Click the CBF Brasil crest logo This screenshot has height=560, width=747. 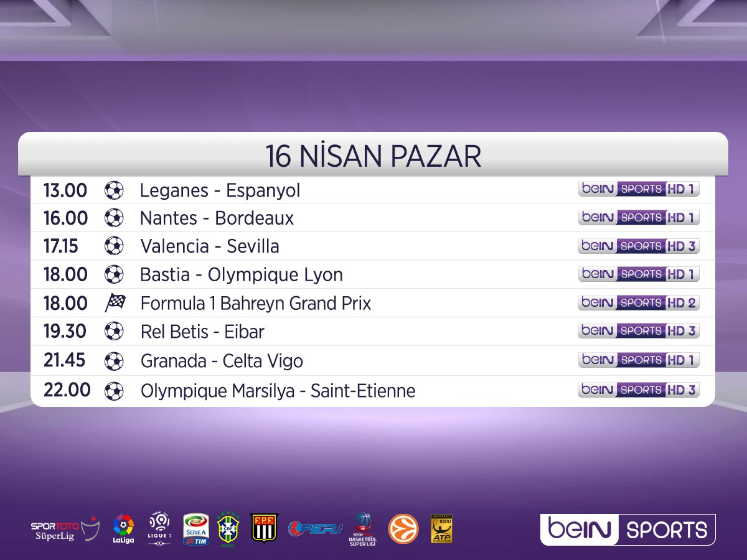(x=228, y=528)
